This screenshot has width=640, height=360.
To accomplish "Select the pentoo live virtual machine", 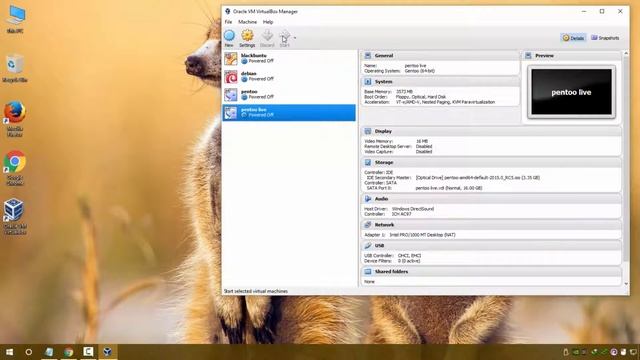I will click(x=289, y=112).
